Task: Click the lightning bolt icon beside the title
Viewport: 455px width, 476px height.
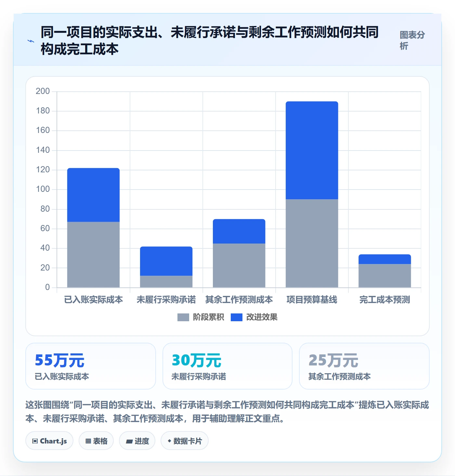Action: point(31,41)
